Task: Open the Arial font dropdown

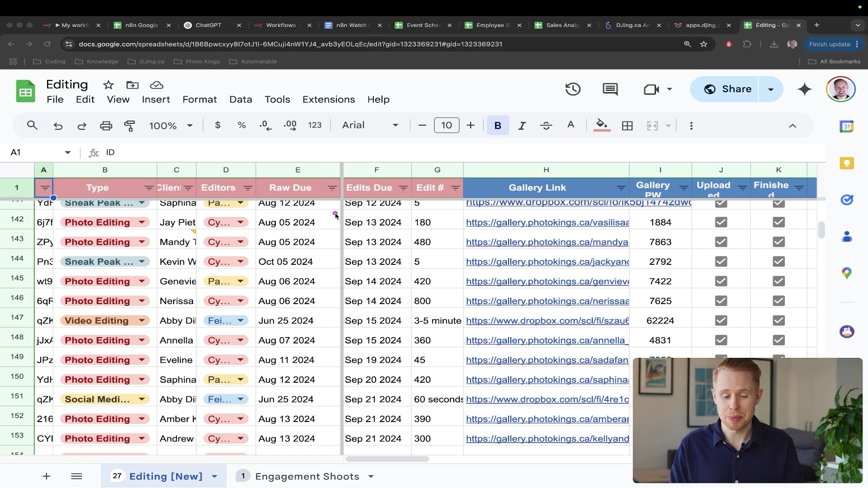Action: pyautogui.click(x=370, y=126)
